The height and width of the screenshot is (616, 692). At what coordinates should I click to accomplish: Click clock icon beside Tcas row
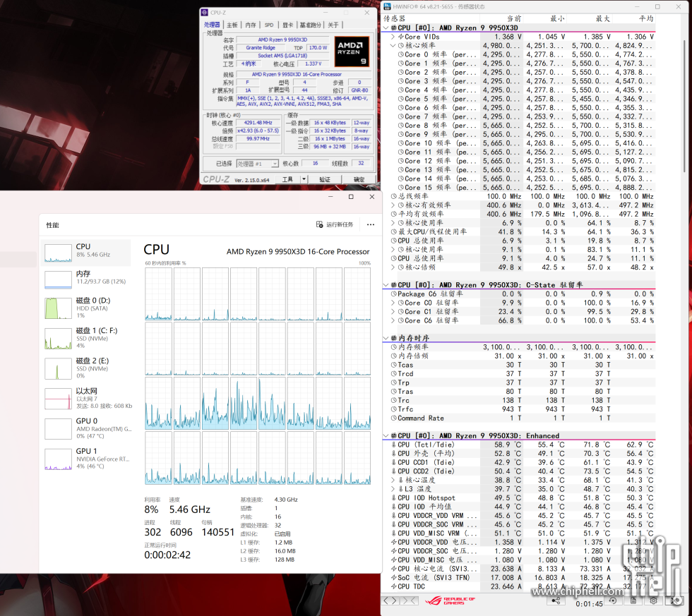(x=394, y=365)
